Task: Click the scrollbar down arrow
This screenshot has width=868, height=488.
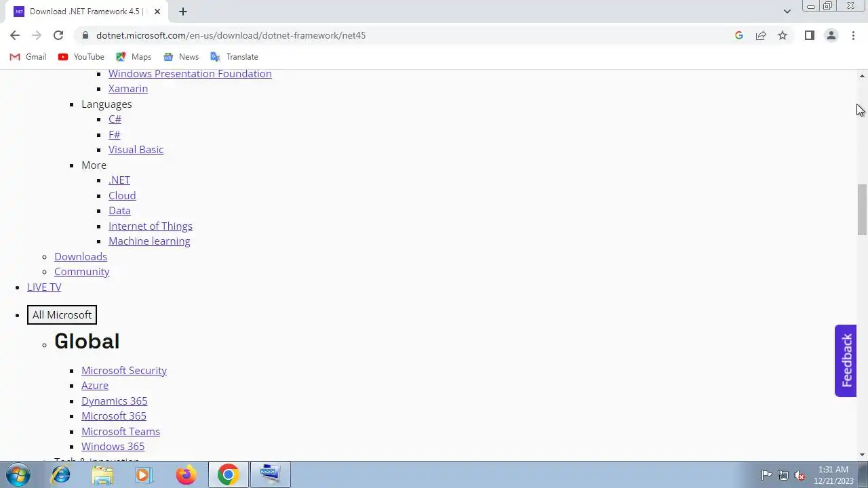Action: 862,455
